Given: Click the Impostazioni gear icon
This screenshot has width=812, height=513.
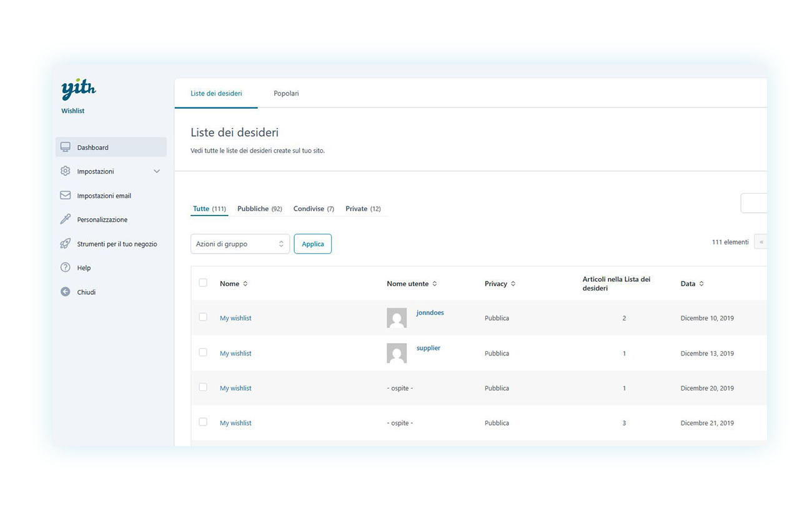Looking at the screenshot, I should pyautogui.click(x=66, y=171).
